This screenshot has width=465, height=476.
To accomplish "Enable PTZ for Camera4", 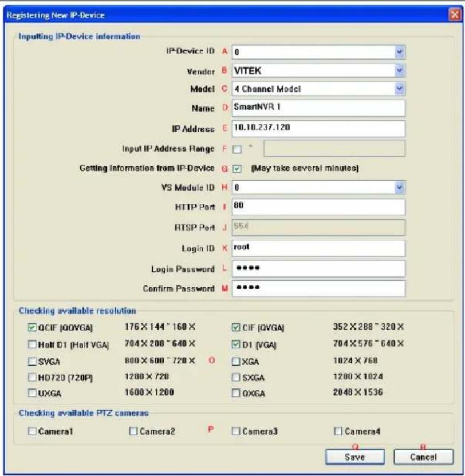I will [x=338, y=431].
